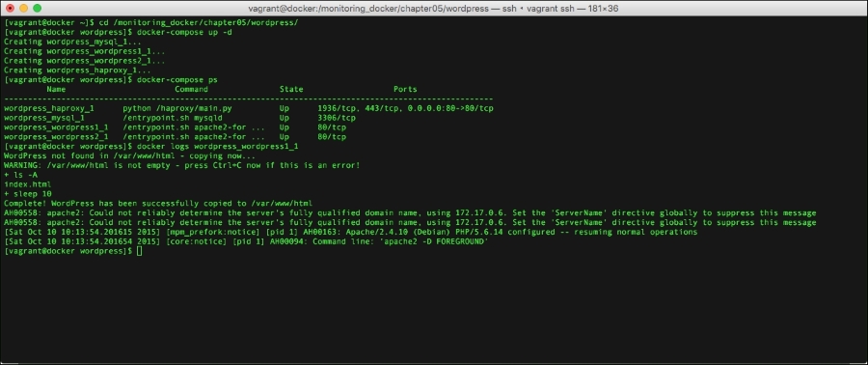
Task: Click the 'Name' column header
Action: [x=56, y=89]
